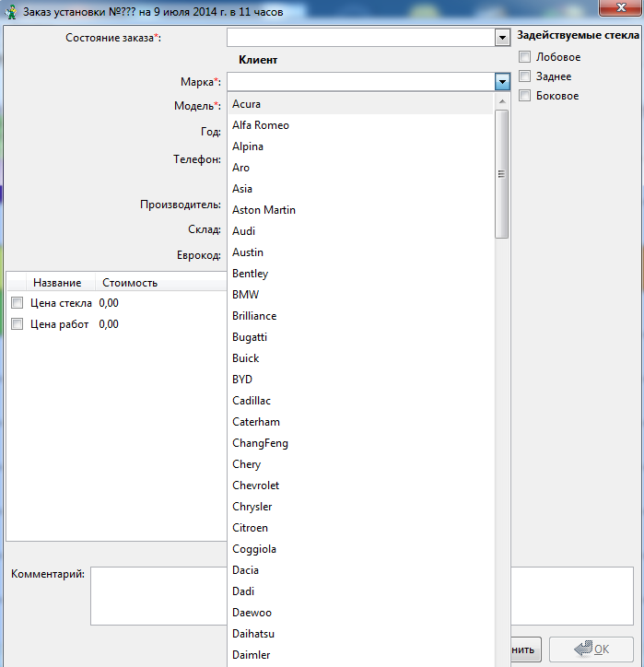Select BYD from the brand list

(x=361, y=380)
